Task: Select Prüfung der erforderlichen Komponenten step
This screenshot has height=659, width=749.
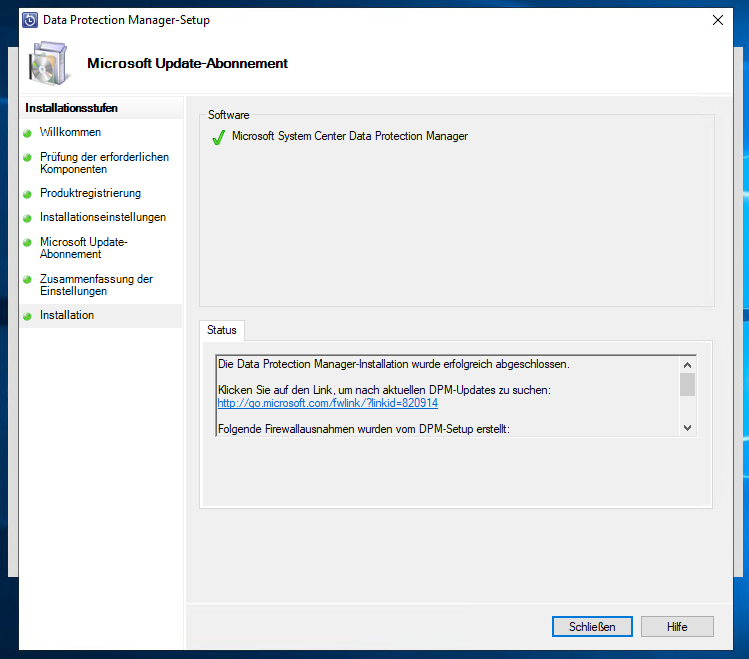Action: [104, 163]
